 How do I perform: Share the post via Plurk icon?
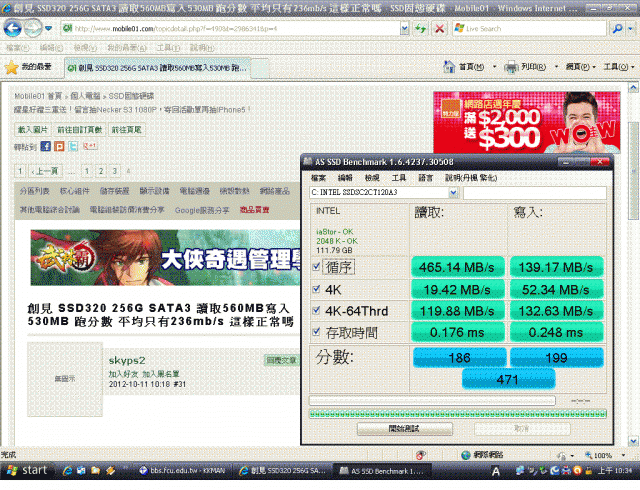[59, 146]
